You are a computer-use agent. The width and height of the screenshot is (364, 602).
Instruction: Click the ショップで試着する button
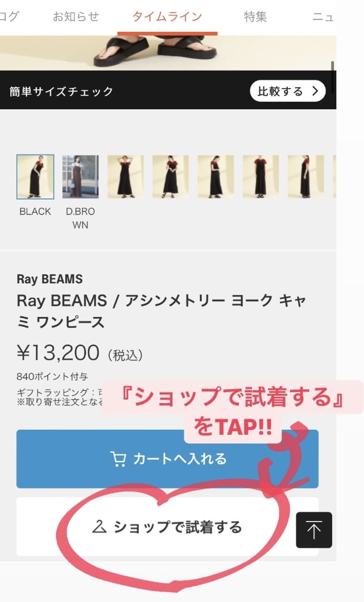tap(167, 527)
